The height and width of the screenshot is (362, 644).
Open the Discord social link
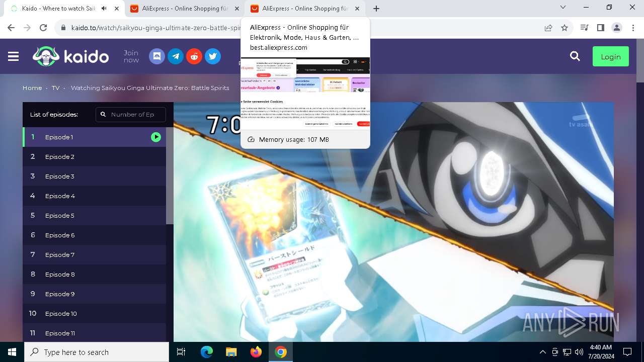157,56
